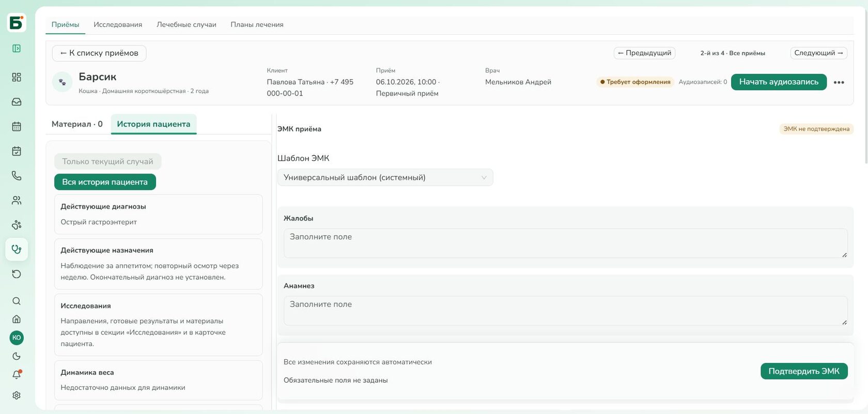Select the История пациента tab

153,124
